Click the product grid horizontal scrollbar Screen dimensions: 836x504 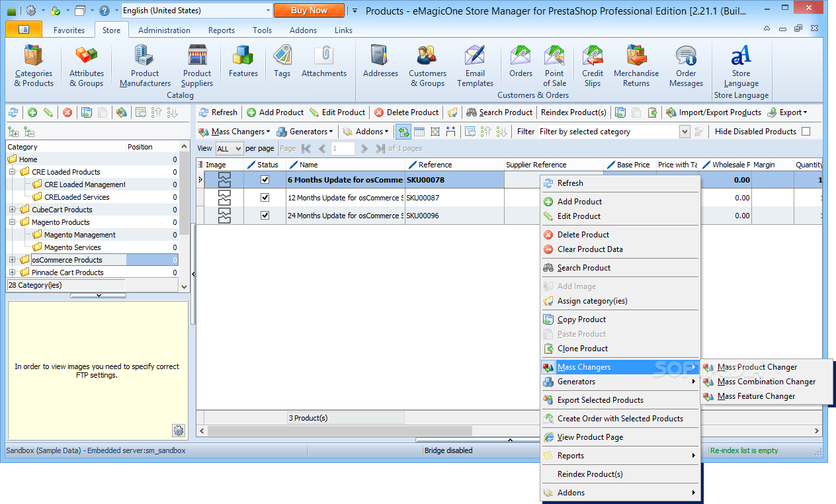[339, 431]
